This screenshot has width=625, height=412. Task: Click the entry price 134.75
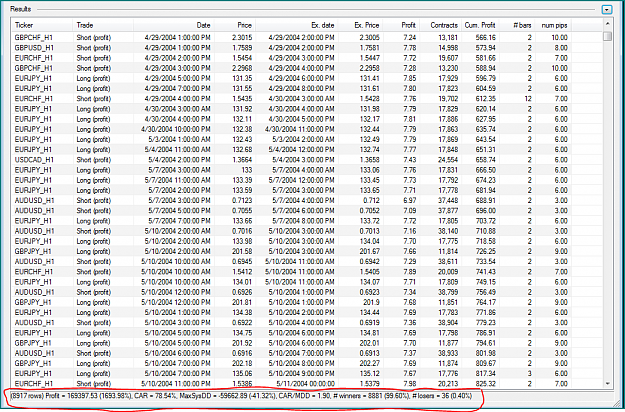[242, 333]
